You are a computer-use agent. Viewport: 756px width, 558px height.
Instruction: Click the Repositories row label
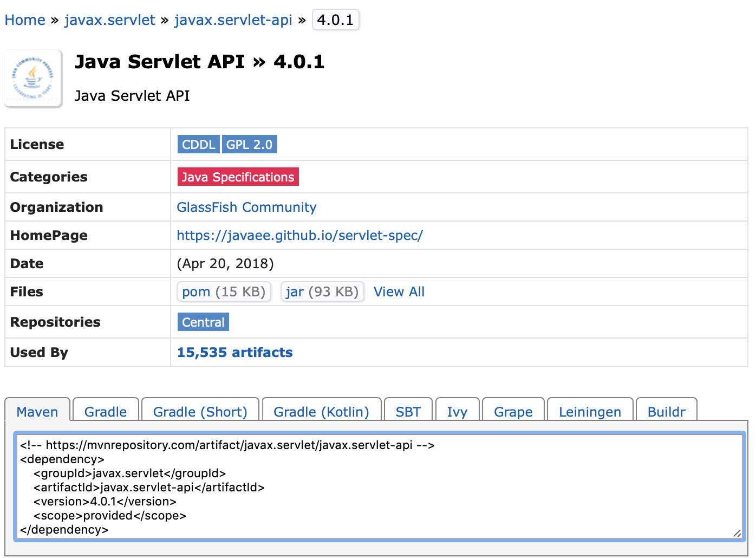(55, 322)
